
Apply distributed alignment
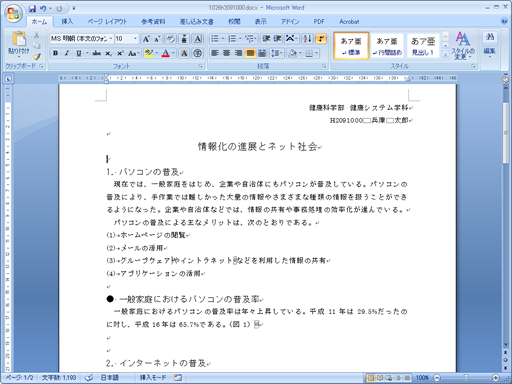tap(262, 53)
